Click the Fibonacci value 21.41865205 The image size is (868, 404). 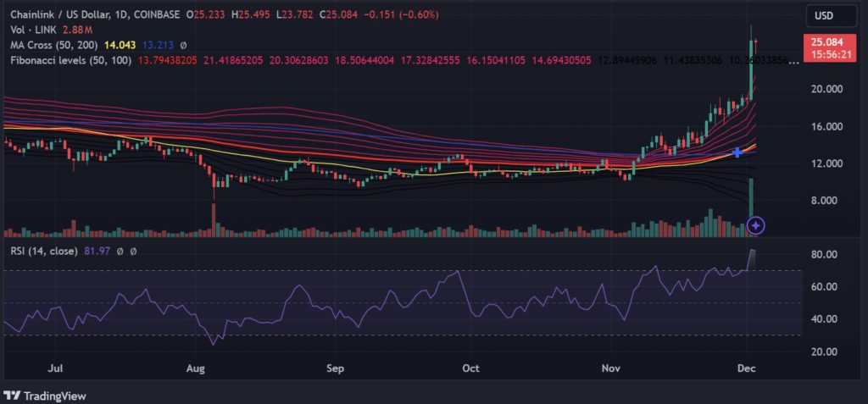coord(233,60)
